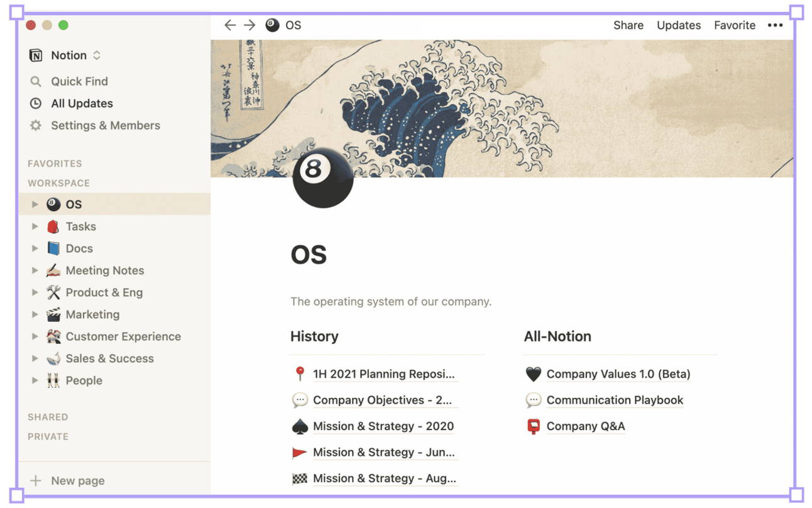Click the History section heading
Image resolution: width=812 pixels, height=508 pixels.
(x=314, y=336)
